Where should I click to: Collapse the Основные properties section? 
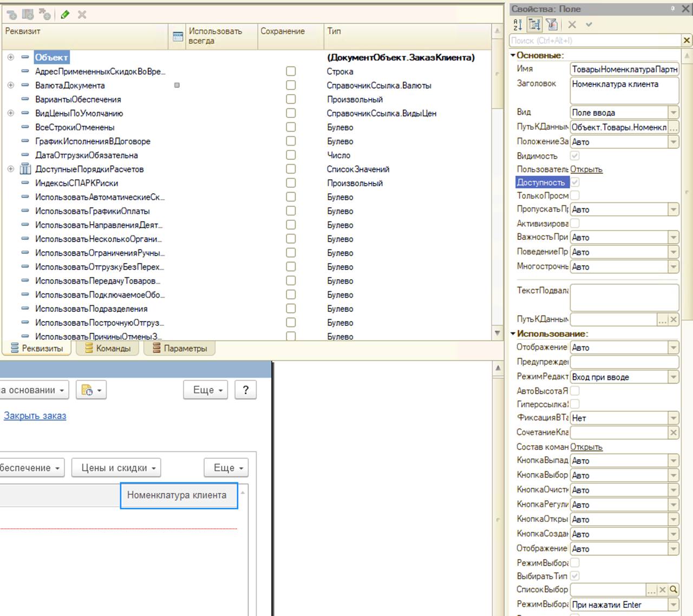click(x=513, y=55)
